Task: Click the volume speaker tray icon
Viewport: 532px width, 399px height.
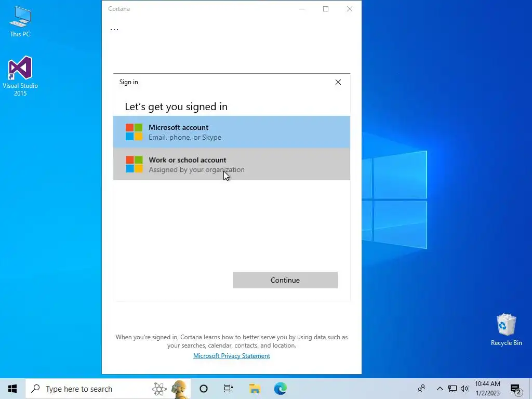Action: [x=464, y=389]
